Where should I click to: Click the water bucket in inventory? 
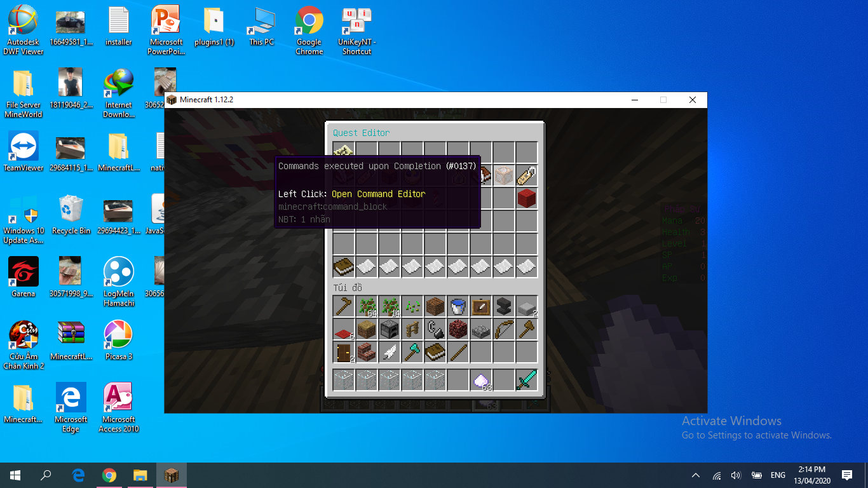(458, 306)
